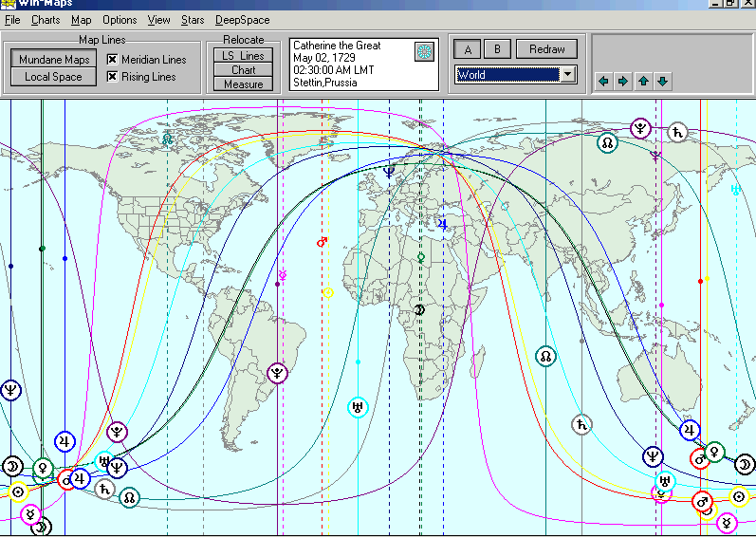Click blue Jupiter glyph over Turkey
The height and width of the screenshot is (538, 756).
[442, 224]
